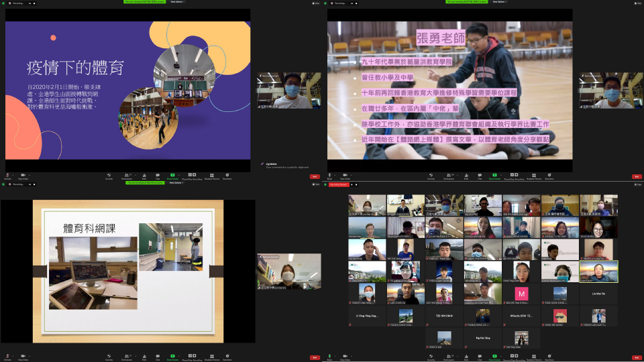Open Chat in the 疫情下的體育 slide window
644x362 pixels.
[158, 176]
